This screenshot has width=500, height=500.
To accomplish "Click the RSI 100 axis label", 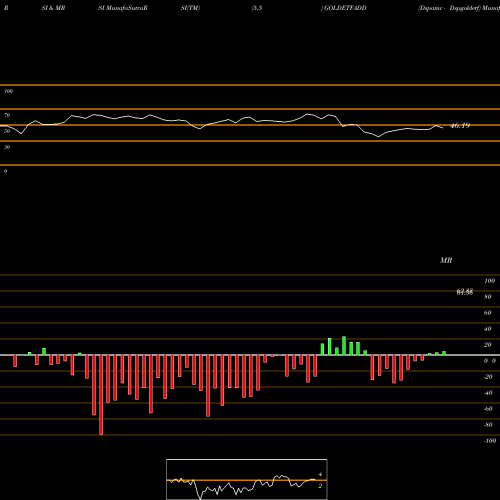I will [8, 91].
